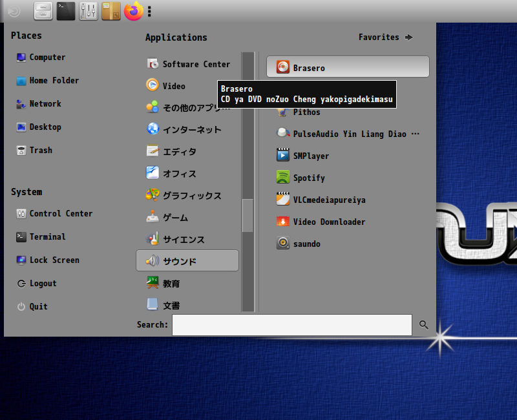Click the menu button at panel's left corner

pyautogui.click(x=14, y=12)
